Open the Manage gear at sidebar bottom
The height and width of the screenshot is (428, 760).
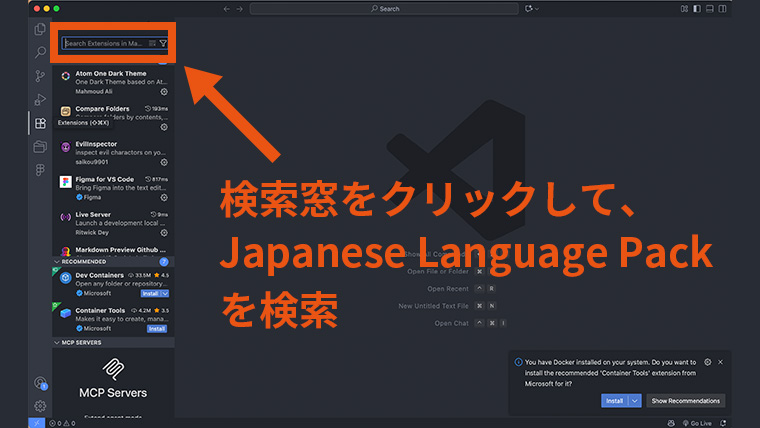pyautogui.click(x=40, y=405)
